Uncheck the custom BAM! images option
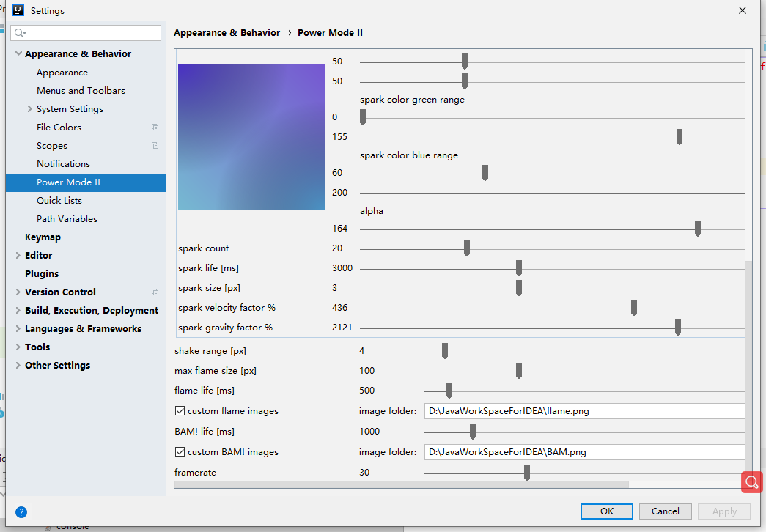This screenshot has height=532, width=766. tap(180, 451)
